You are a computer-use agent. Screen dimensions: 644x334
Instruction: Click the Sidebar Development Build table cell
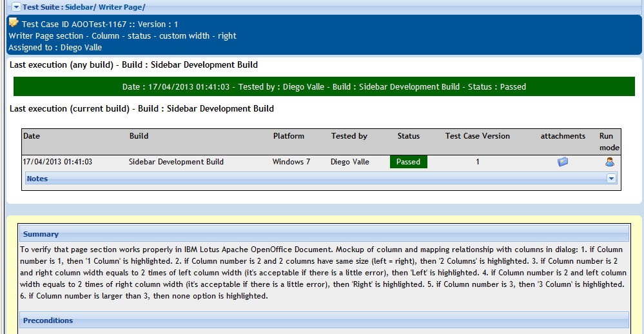(x=176, y=162)
